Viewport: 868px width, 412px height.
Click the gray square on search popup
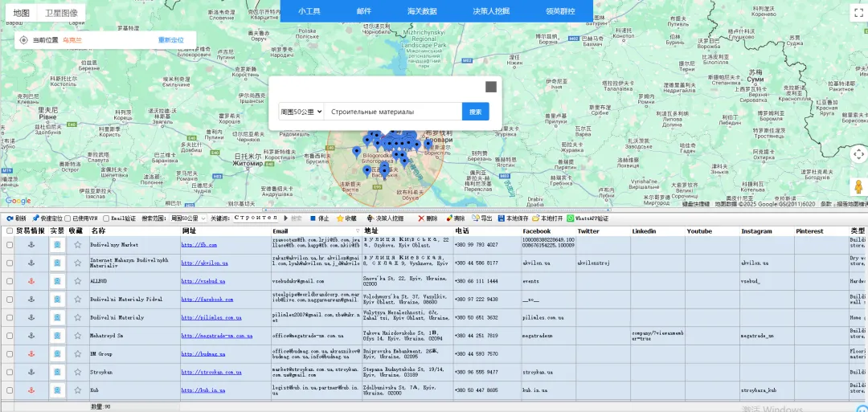[491, 87]
